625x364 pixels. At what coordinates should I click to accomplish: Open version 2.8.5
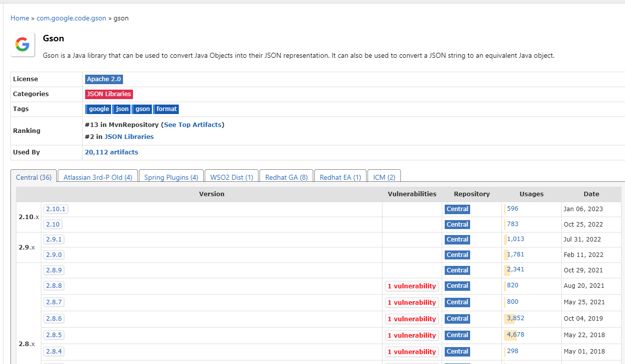pos(54,335)
